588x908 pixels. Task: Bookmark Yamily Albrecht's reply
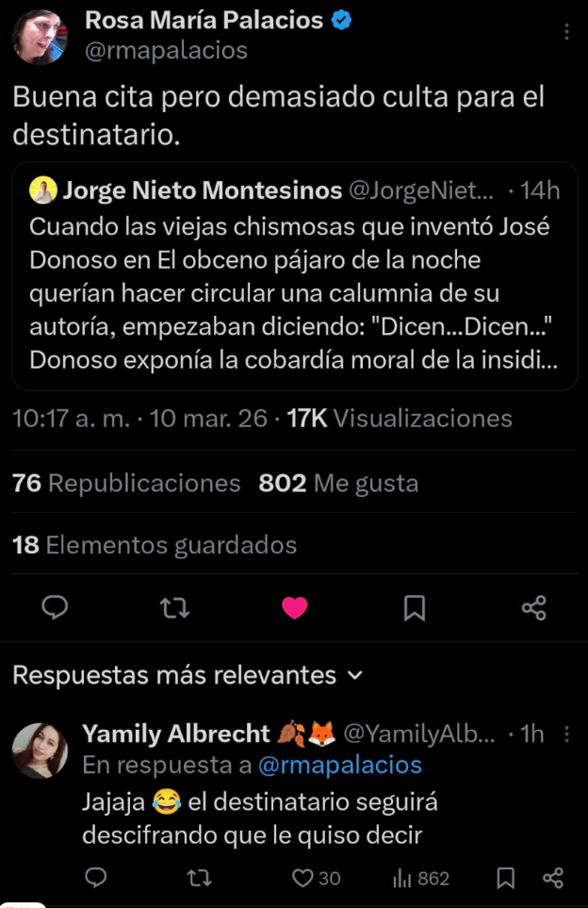coord(506,878)
